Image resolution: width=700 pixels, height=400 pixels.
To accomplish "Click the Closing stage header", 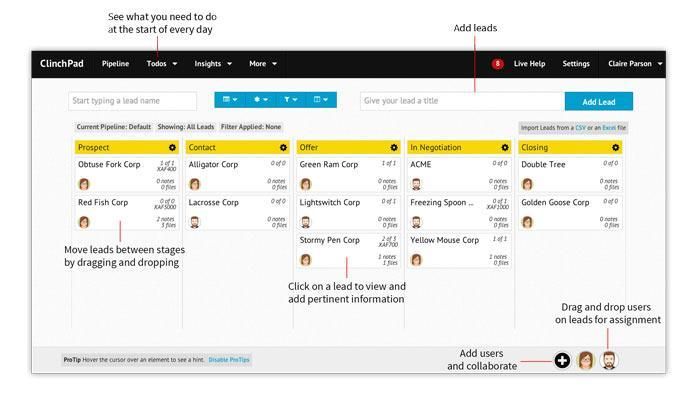I will point(570,148).
